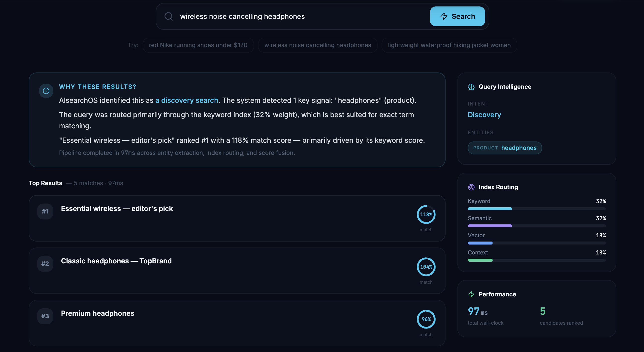644x352 pixels.
Task: Click the Semantic routing weight bar
Action: (x=537, y=226)
